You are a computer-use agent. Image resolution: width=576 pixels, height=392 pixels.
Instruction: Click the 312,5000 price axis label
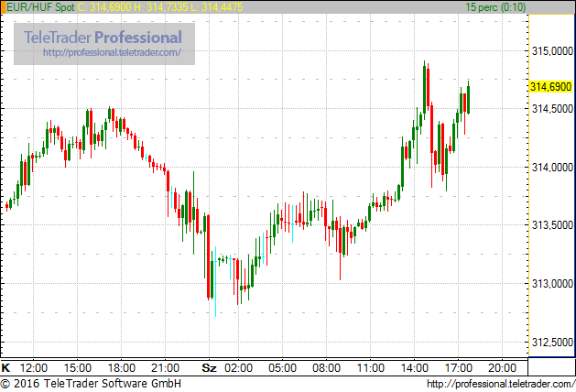552,342
